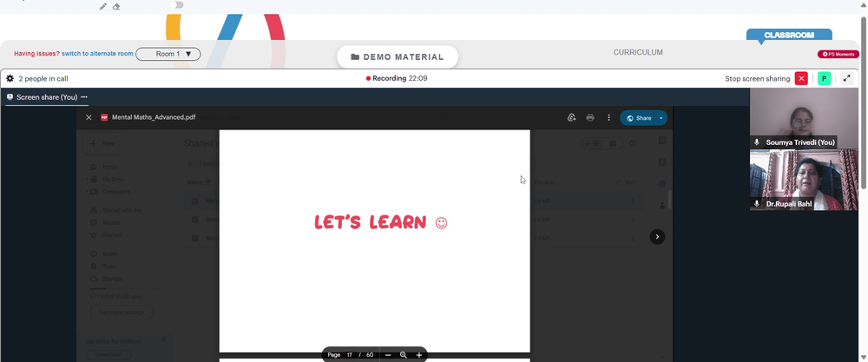The image size is (868, 362).
Task: Select the eraser tool
Action: (116, 7)
